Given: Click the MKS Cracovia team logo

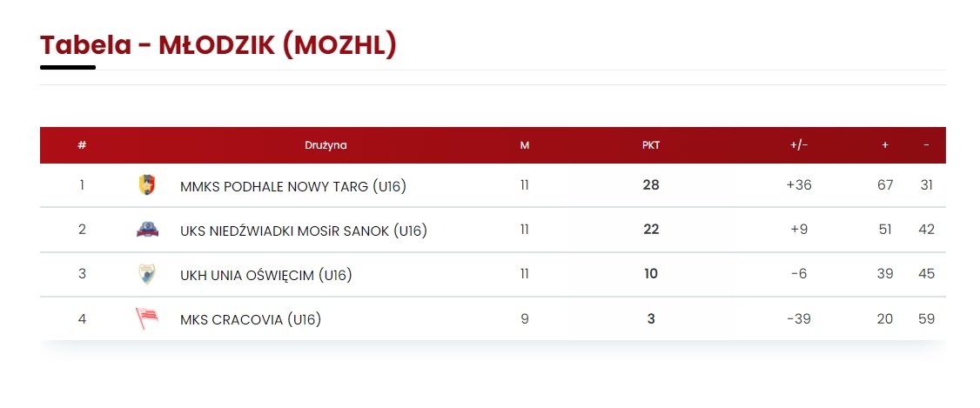Looking at the screenshot, I should 147,318.
